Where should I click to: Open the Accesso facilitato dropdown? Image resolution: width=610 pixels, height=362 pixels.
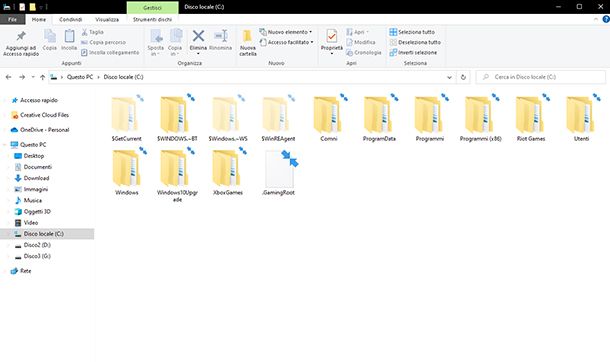(x=287, y=42)
